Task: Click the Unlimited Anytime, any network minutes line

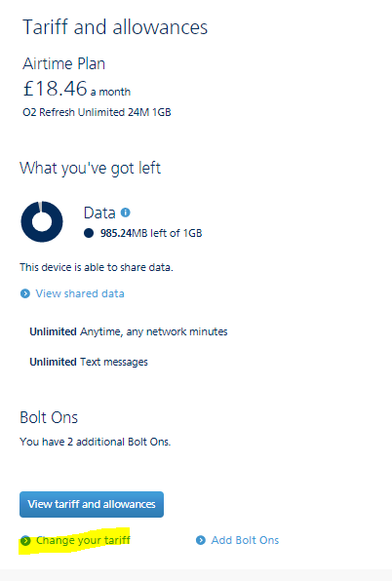Action: click(x=129, y=331)
